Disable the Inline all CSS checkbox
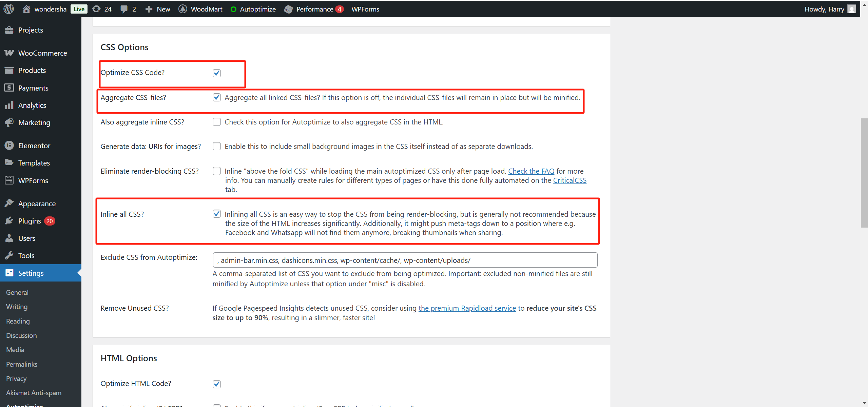 tap(217, 214)
